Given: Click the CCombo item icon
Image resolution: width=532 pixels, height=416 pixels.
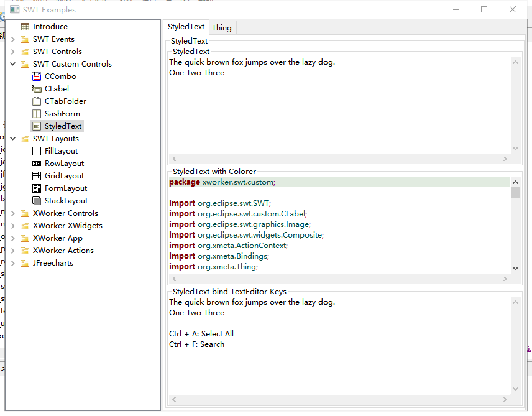Looking at the screenshot, I should [36, 76].
